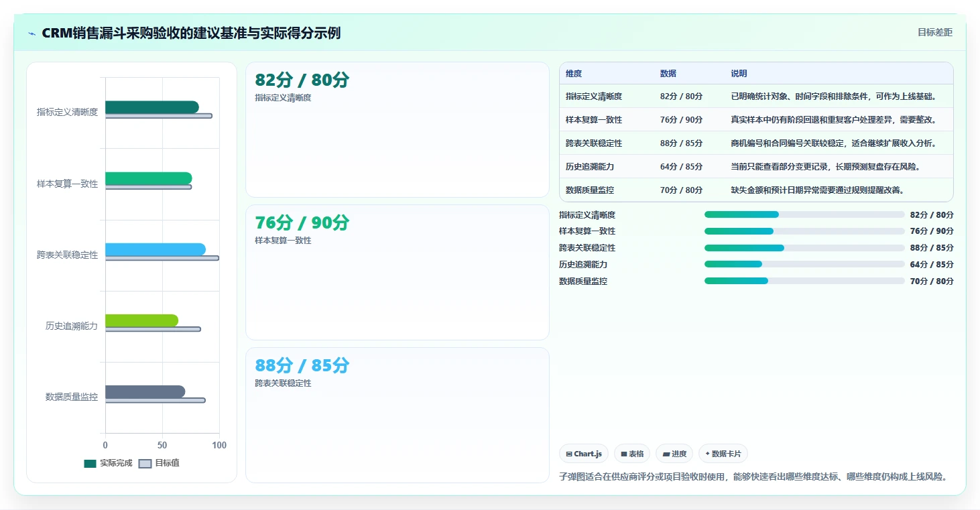Click the 64分 / 85分 value beside the progress bar
This screenshot has width=980, height=510.
click(x=932, y=265)
